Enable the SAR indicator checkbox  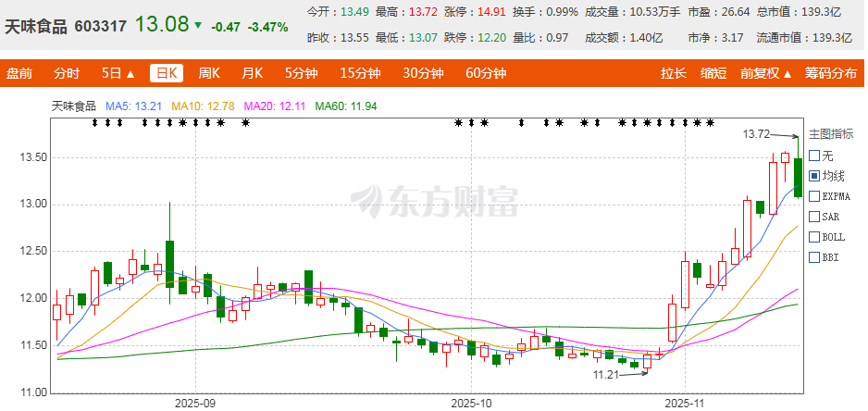click(813, 217)
